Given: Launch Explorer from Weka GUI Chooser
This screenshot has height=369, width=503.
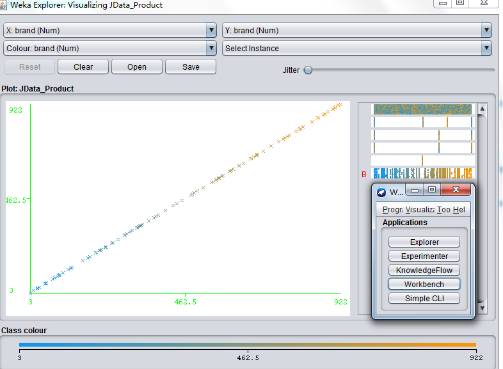Looking at the screenshot, I should (x=424, y=242).
